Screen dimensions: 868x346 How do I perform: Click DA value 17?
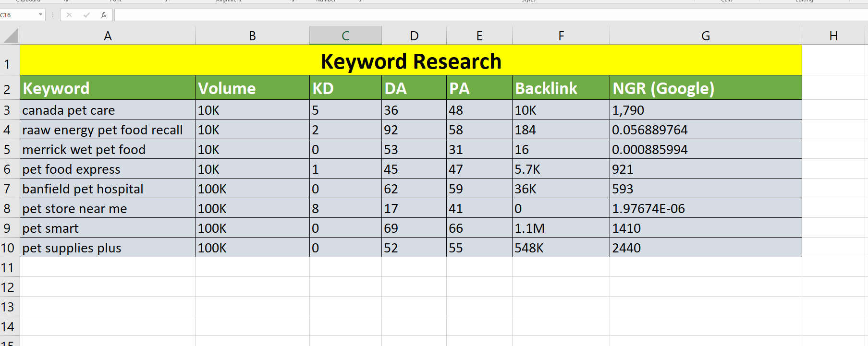pos(414,208)
